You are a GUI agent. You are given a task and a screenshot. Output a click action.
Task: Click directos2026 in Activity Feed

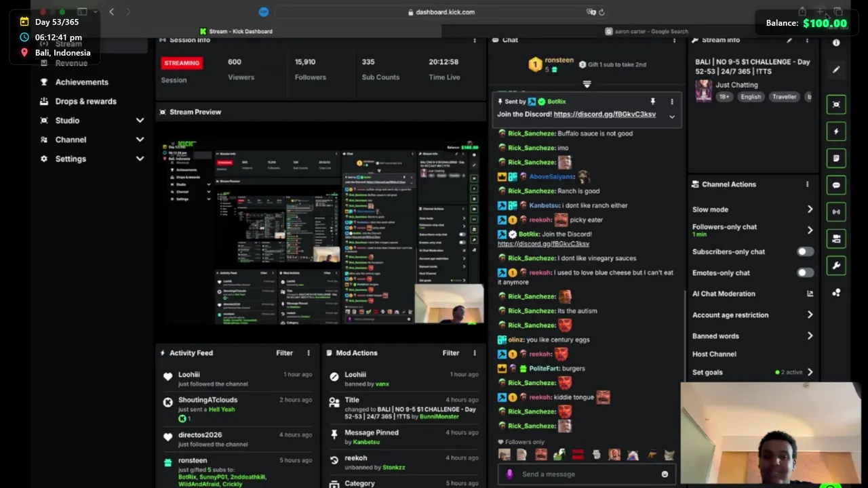tap(200, 435)
